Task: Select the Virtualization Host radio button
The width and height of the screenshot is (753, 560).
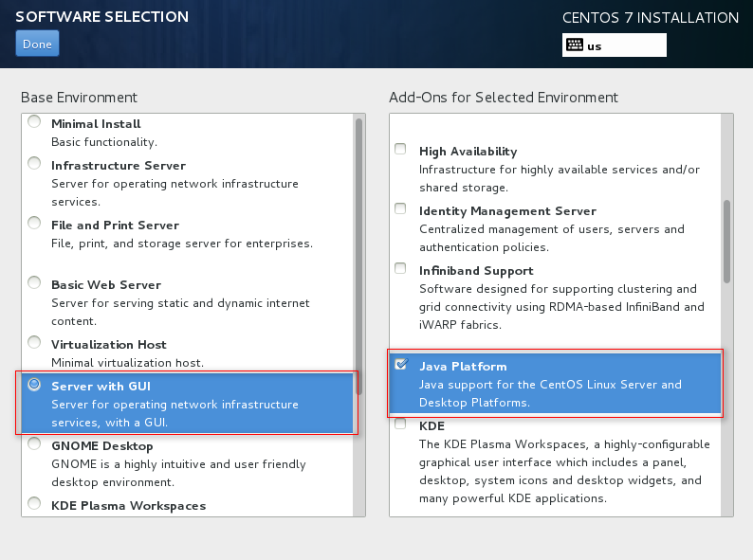Action: tap(34, 342)
